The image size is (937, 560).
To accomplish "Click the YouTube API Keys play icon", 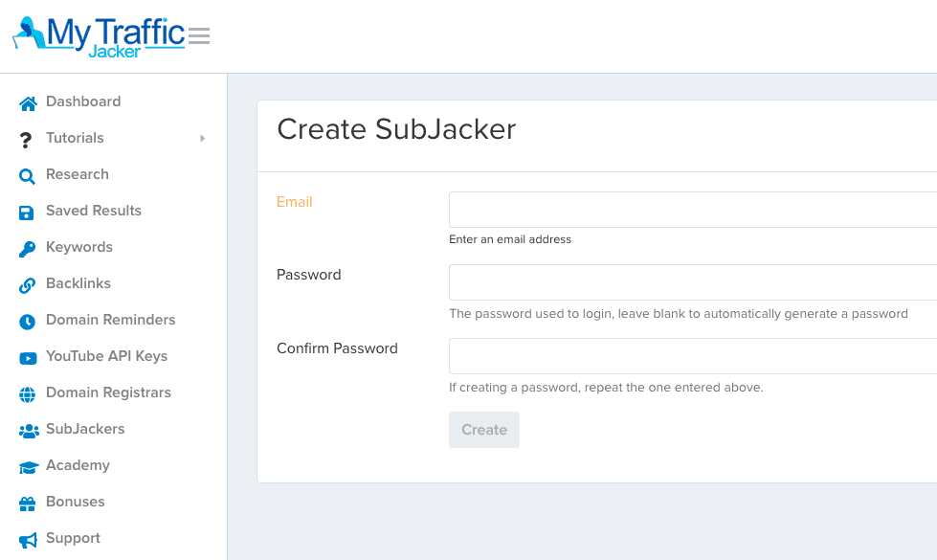I will pos(28,359).
